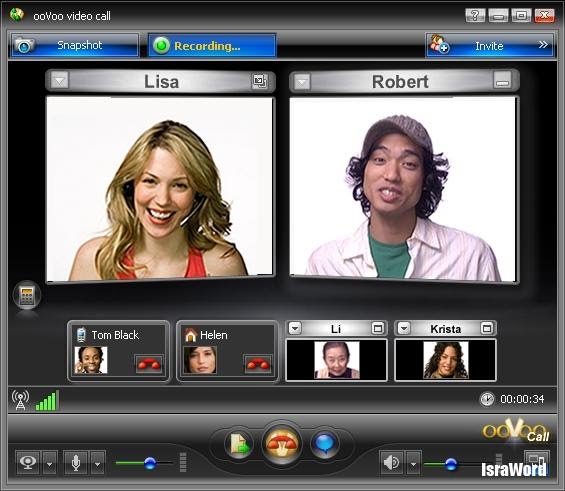Open the help question mark button
The height and width of the screenshot is (491, 565).
click(475, 16)
